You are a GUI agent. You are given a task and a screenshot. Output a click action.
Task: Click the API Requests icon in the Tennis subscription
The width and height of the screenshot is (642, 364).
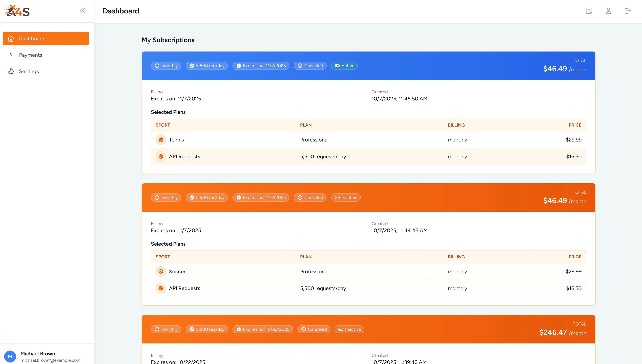(x=161, y=156)
